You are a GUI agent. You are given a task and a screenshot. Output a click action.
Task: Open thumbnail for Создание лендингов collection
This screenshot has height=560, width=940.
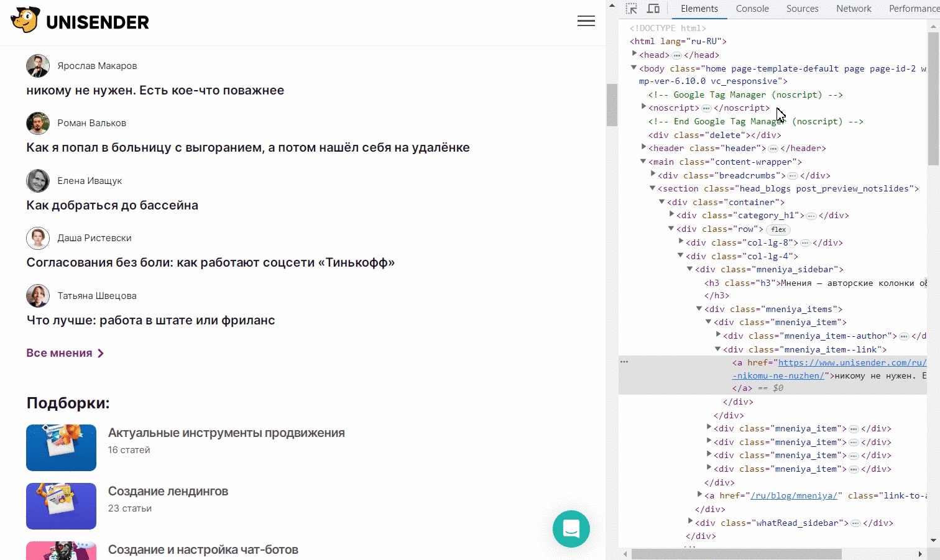click(x=61, y=506)
